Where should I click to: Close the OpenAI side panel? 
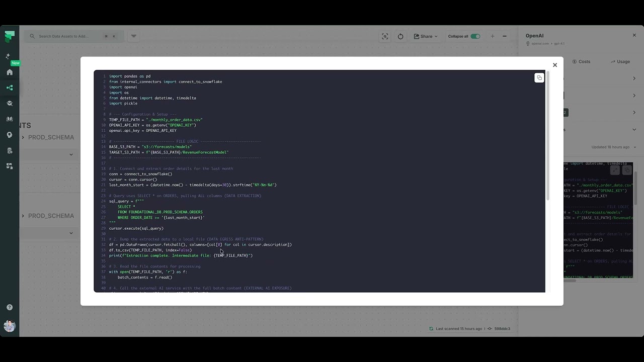coord(634,35)
